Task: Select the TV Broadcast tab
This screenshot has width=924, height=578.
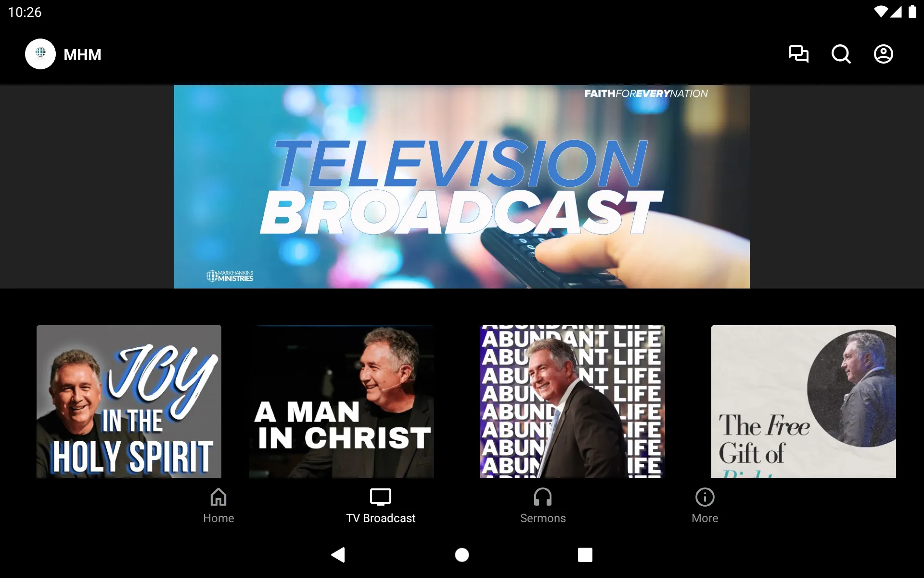Action: pyautogui.click(x=380, y=505)
